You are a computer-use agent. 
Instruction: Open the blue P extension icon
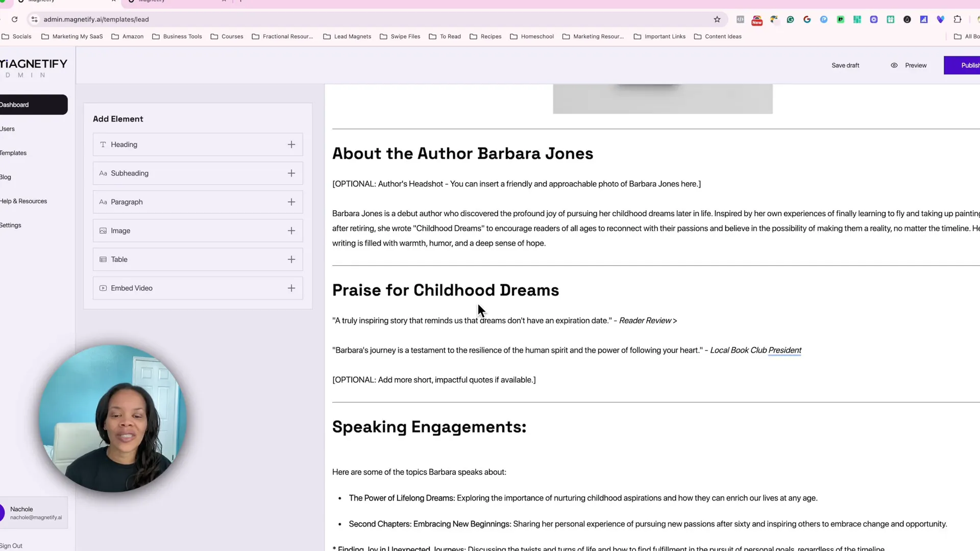824,19
